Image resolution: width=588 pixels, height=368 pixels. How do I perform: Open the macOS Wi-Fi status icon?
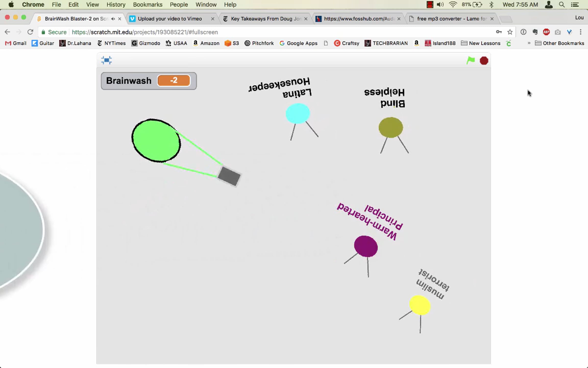(453, 4)
